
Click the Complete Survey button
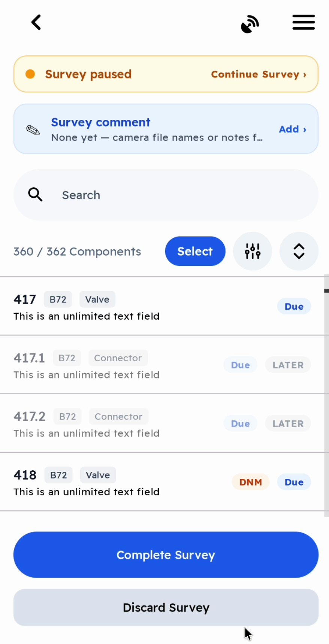(166, 555)
